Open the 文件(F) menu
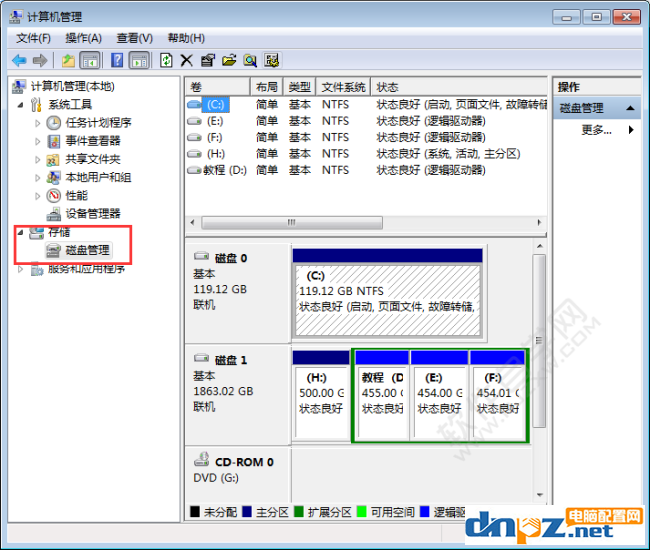Image resolution: width=650 pixels, height=550 pixels. pos(34,38)
